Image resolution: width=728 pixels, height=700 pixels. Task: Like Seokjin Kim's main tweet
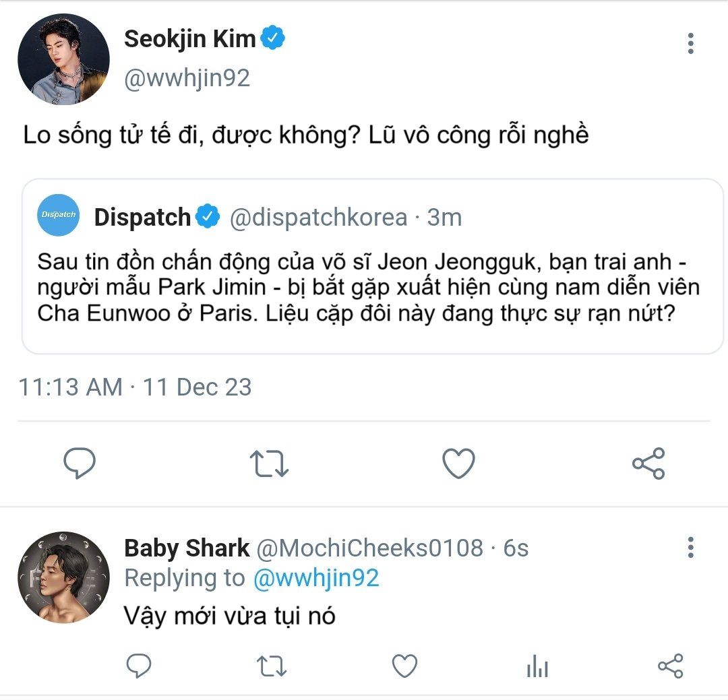[x=458, y=464]
